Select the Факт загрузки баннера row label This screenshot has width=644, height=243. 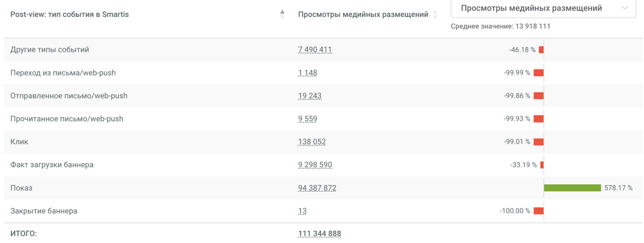[52, 165]
